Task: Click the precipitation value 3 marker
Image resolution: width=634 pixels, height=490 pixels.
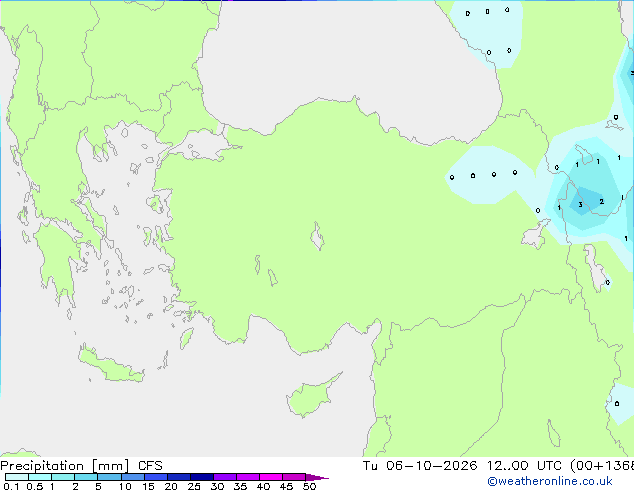Action: [580, 205]
